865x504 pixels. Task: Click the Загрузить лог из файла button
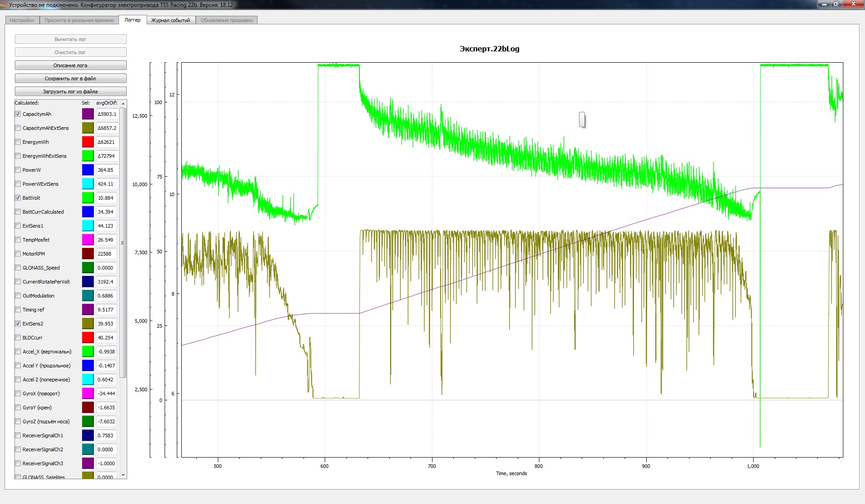tap(70, 92)
